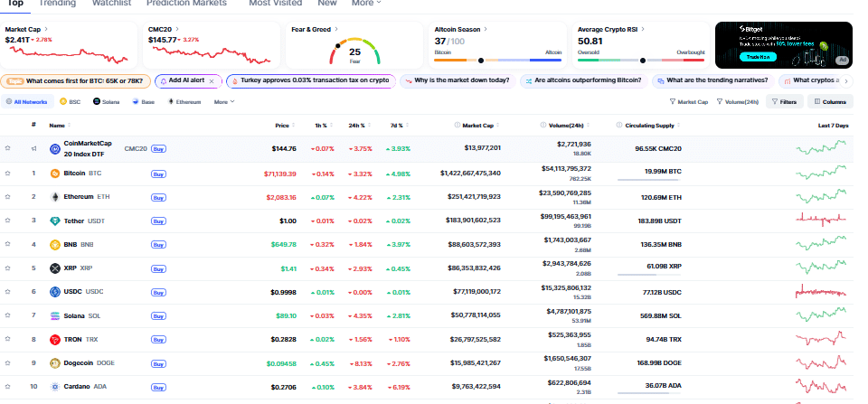
Task: Open the Columns button
Action: coord(830,102)
